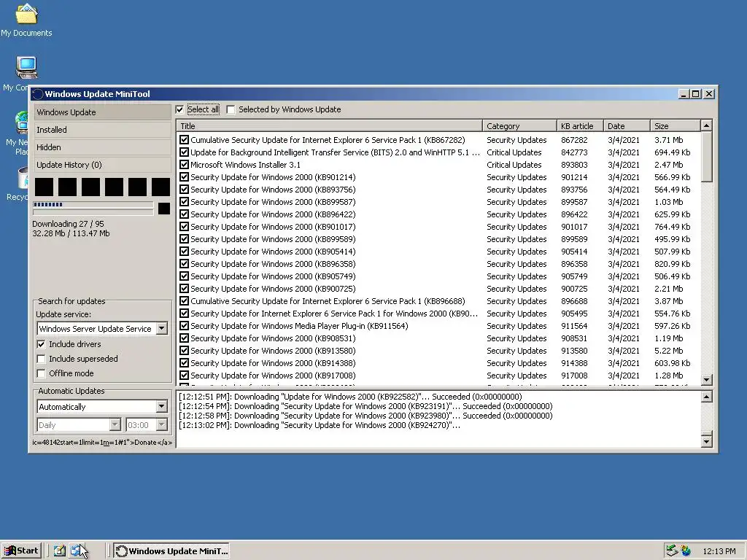The width and height of the screenshot is (747, 560).
Task: Open the 03:00 time dropdown
Action: [x=162, y=425]
